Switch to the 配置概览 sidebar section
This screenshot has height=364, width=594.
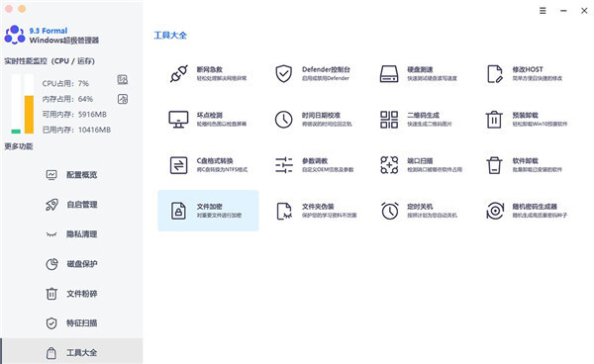click(x=72, y=175)
